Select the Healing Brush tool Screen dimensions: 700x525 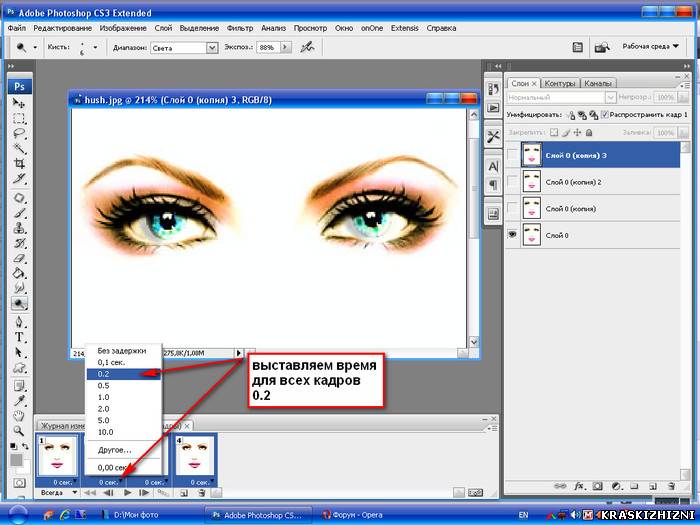point(19,198)
